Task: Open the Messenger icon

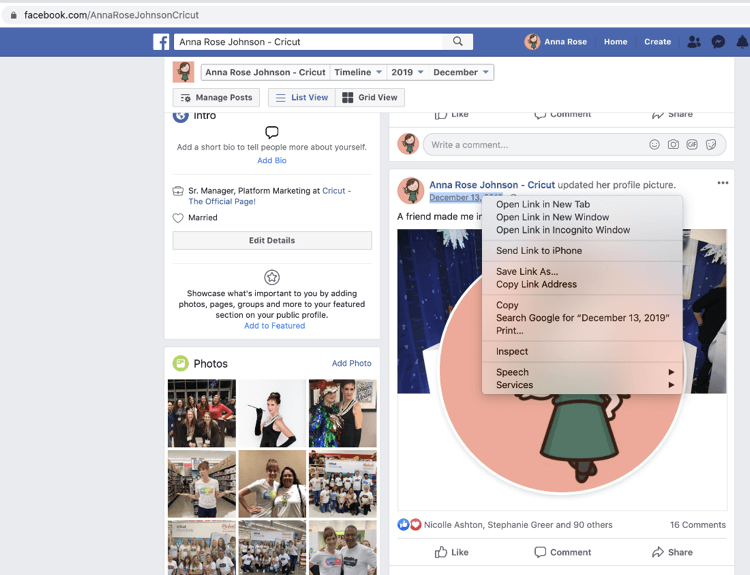Action: (718, 42)
